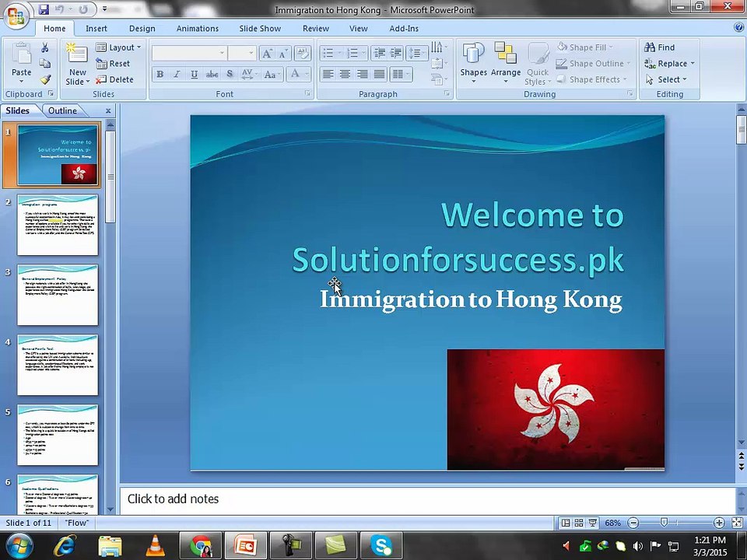
Task: Toggle Italic formatting
Action: coord(177,75)
